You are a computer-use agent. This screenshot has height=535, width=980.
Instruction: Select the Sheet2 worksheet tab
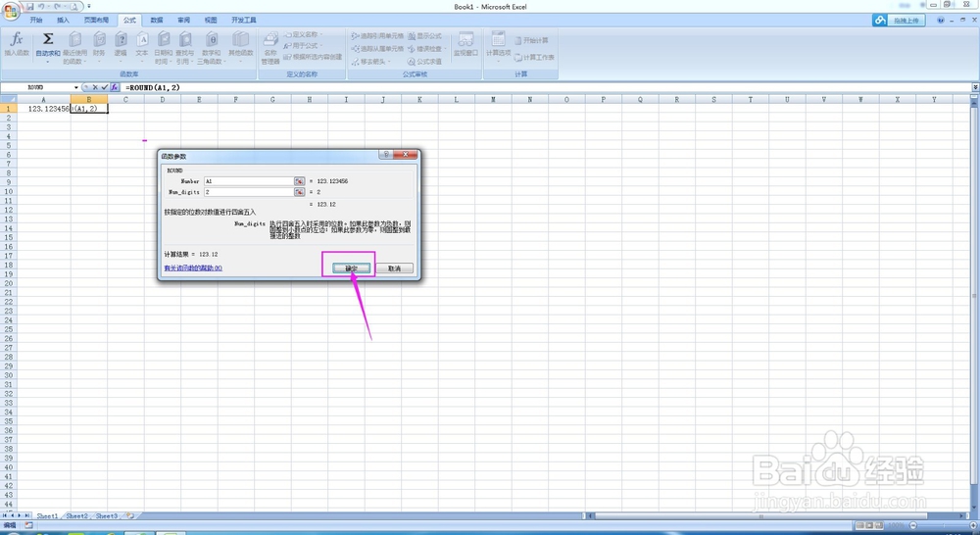click(x=76, y=516)
